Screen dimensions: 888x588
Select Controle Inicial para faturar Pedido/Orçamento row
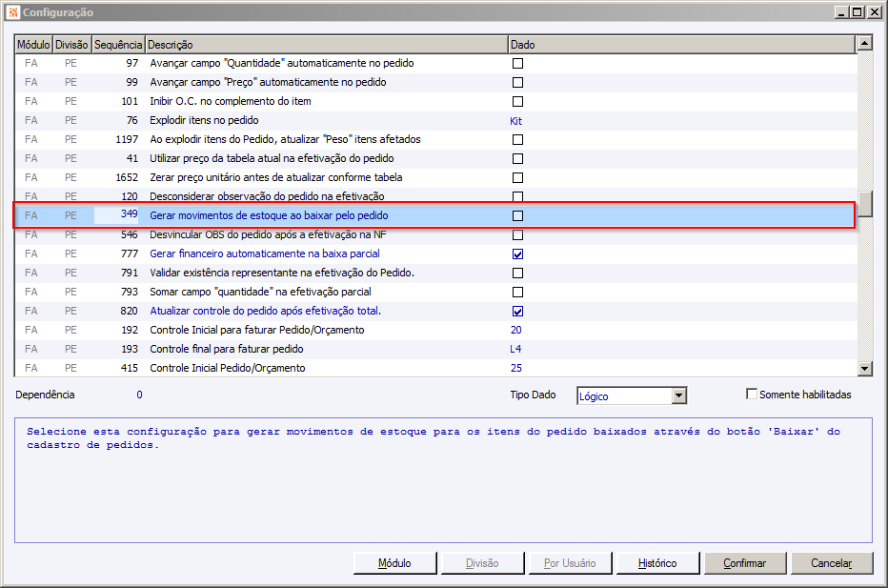(434, 330)
